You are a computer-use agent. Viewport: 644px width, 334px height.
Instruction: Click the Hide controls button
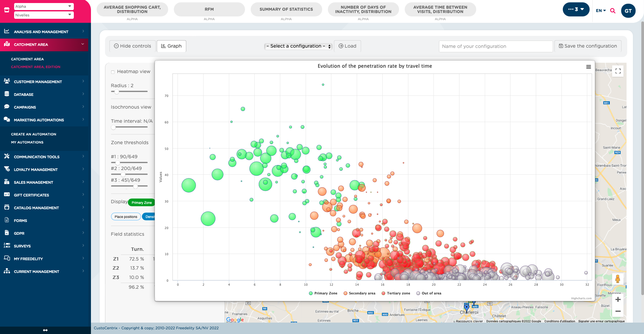pyautogui.click(x=133, y=46)
